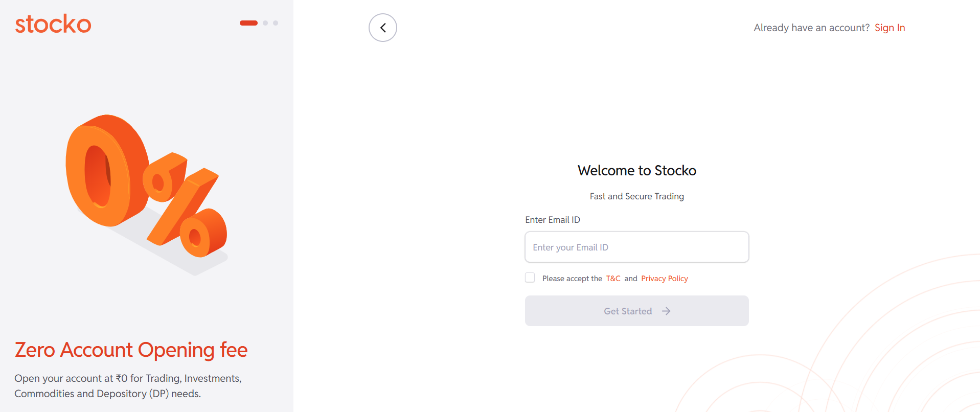Jump to the third carousel slide dot
980x412 pixels.
tap(276, 23)
